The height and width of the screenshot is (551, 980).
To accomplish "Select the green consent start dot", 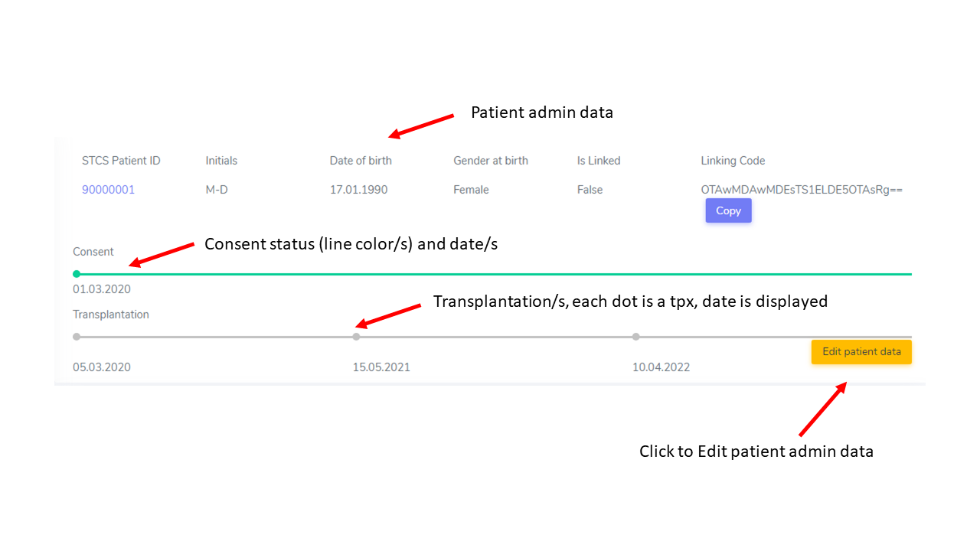I will pyautogui.click(x=77, y=274).
